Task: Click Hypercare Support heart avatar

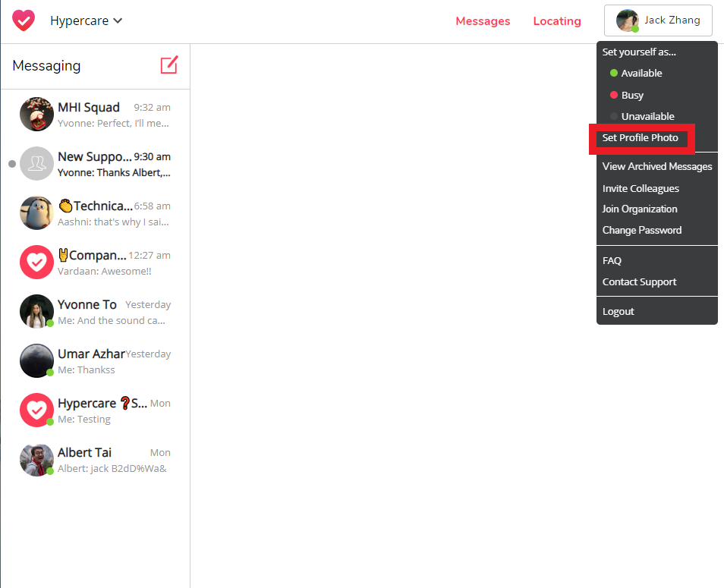Action: point(37,410)
